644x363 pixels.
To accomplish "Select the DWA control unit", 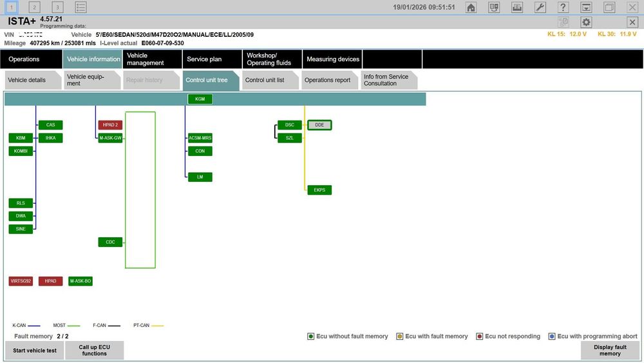I will (21, 216).
